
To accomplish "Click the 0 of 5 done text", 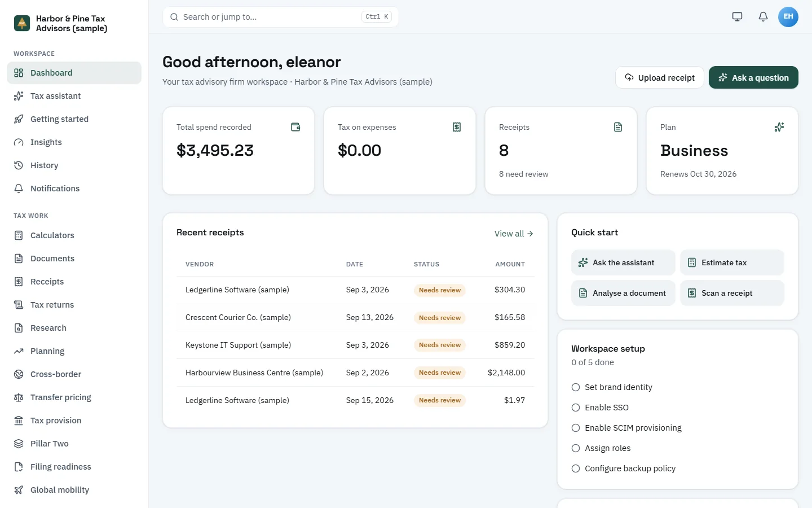I will [593, 362].
